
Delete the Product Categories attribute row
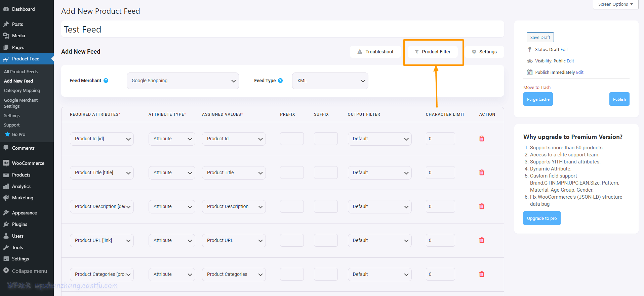click(481, 274)
